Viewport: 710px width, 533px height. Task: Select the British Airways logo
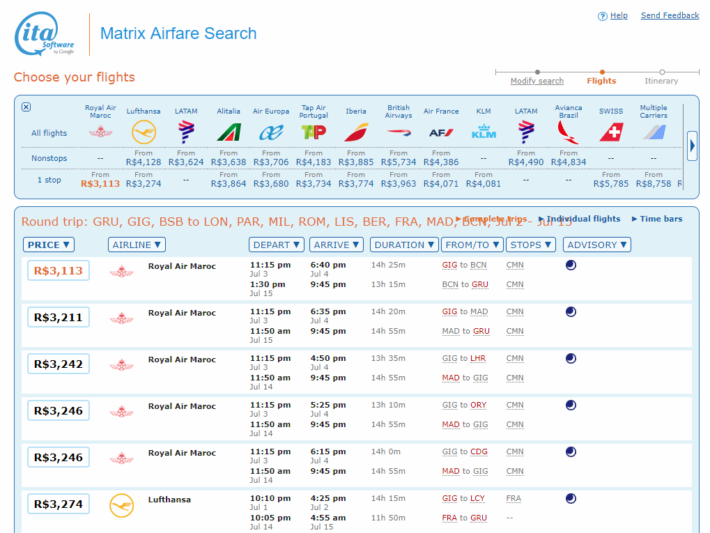click(x=398, y=132)
